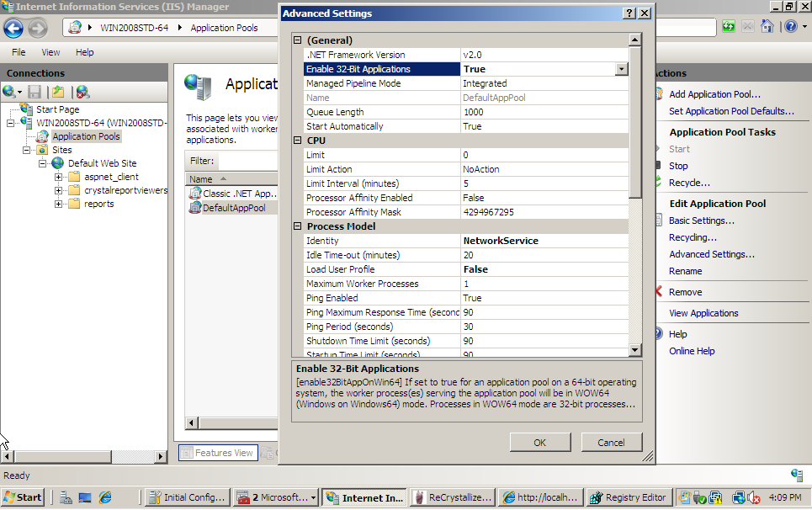Switch to Features View tab
812x510 pixels.
pyautogui.click(x=219, y=453)
